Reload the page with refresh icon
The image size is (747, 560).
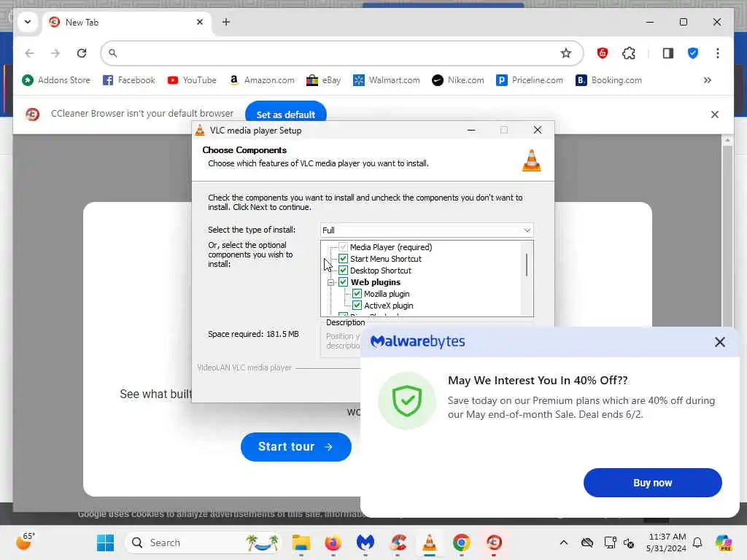pyautogui.click(x=82, y=52)
